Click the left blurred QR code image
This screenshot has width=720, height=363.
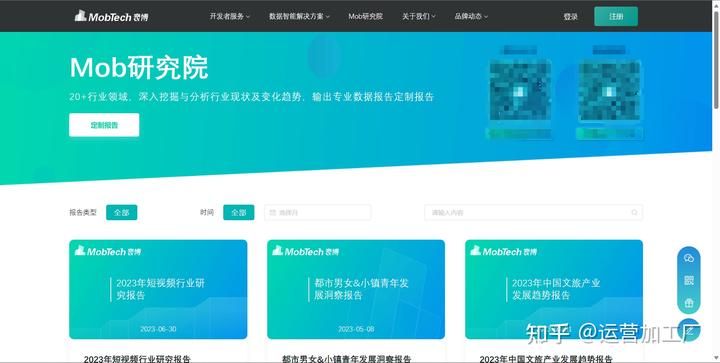point(520,90)
